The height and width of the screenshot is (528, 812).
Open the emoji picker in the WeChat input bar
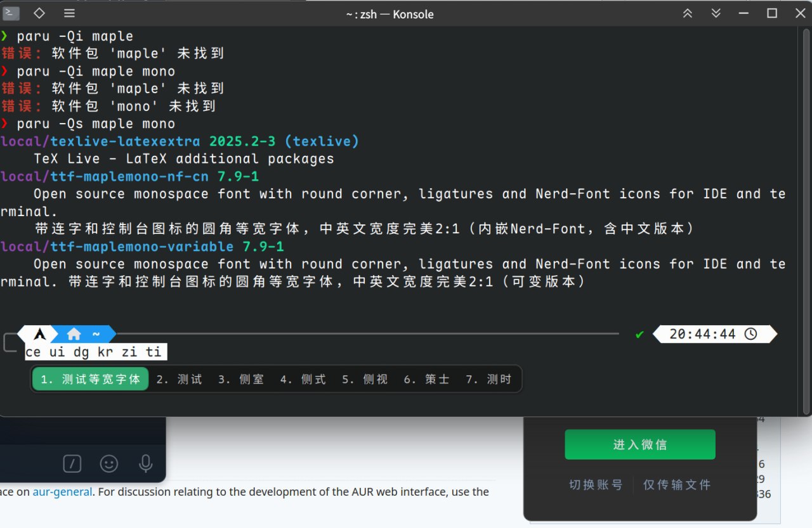[108, 463]
